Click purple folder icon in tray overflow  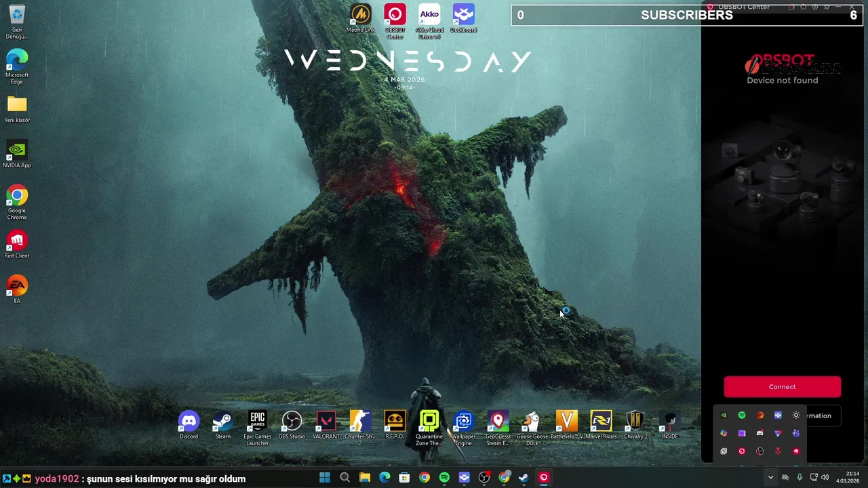(x=742, y=433)
